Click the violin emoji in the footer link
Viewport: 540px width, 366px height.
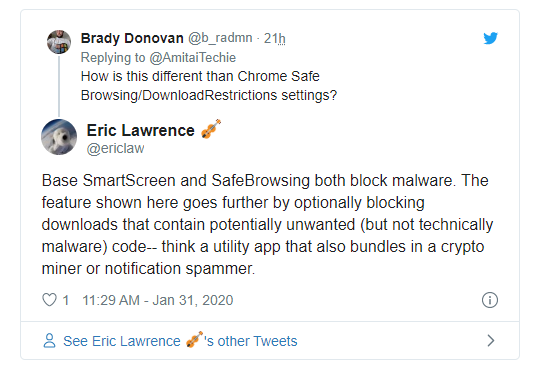(194, 339)
